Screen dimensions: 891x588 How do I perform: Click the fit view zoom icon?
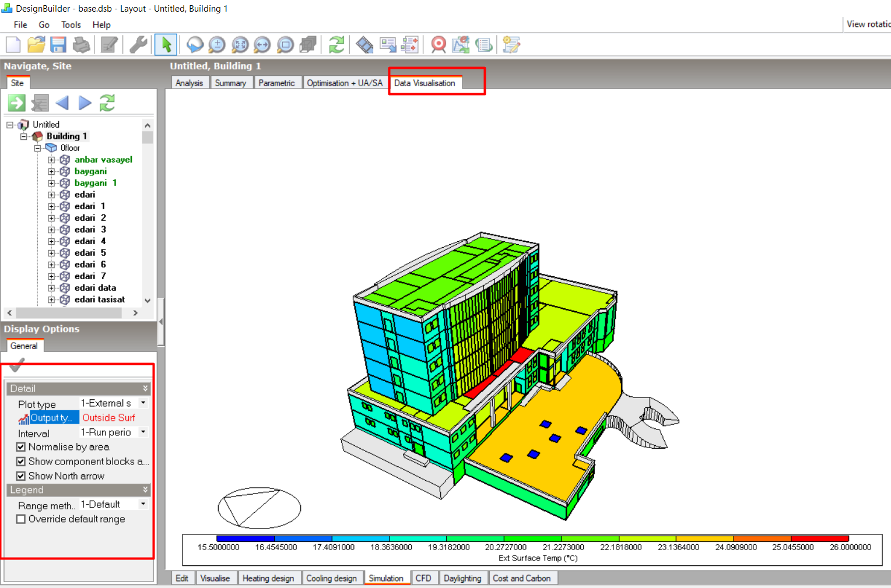[x=240, y=45]
